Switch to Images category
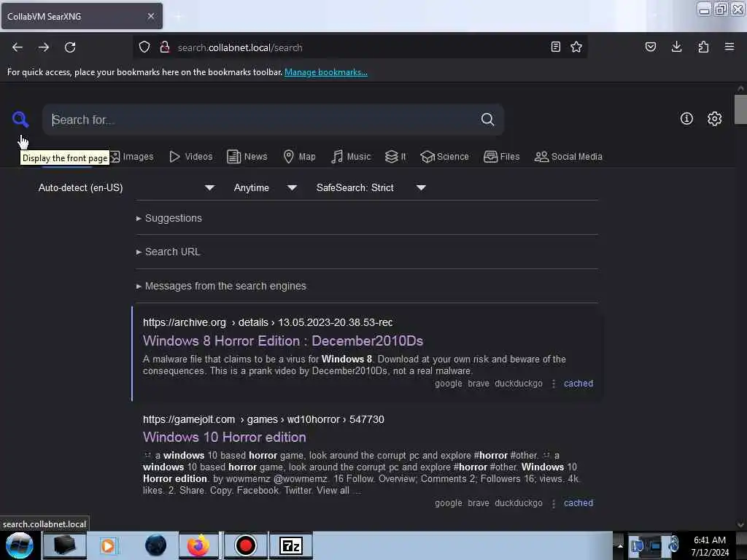The image size is (747, 560). pyautogui.click(x=133, y=157)
